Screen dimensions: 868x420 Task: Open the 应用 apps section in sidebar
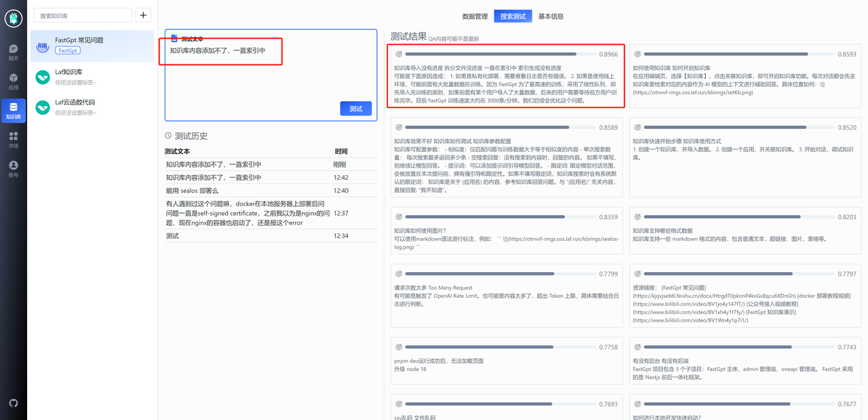13,81
